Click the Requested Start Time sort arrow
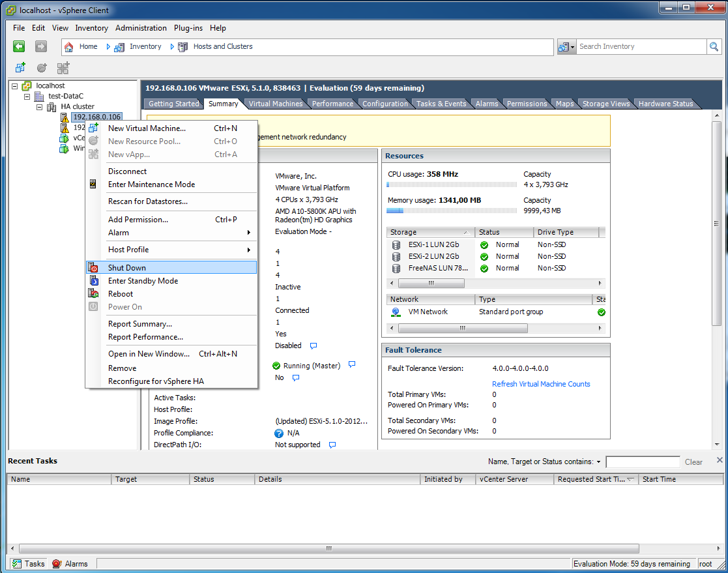728x573 pixels. [630, 479]
